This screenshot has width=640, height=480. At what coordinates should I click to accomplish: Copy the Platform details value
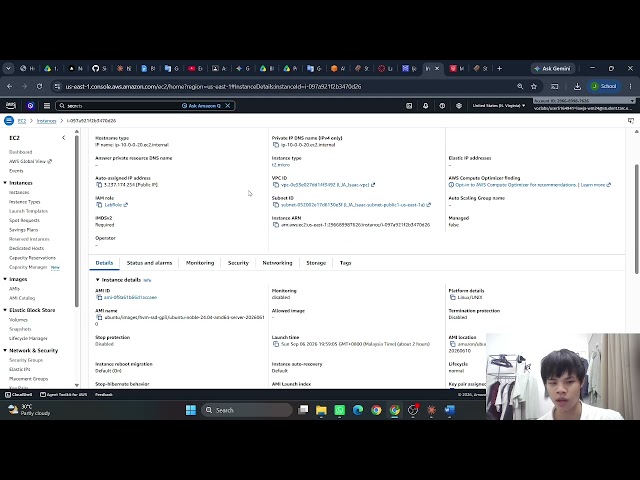453,298
